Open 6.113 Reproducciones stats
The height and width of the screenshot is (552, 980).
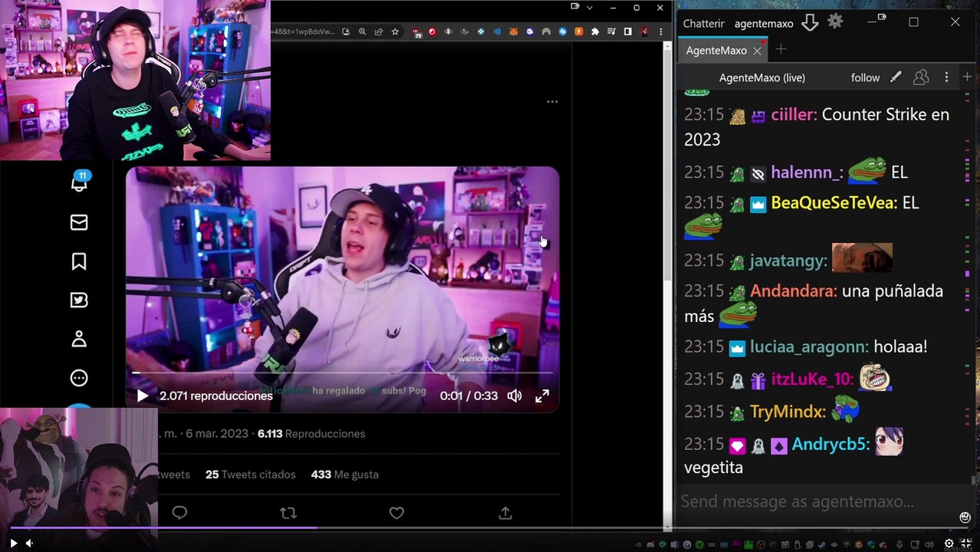point(311,434)
